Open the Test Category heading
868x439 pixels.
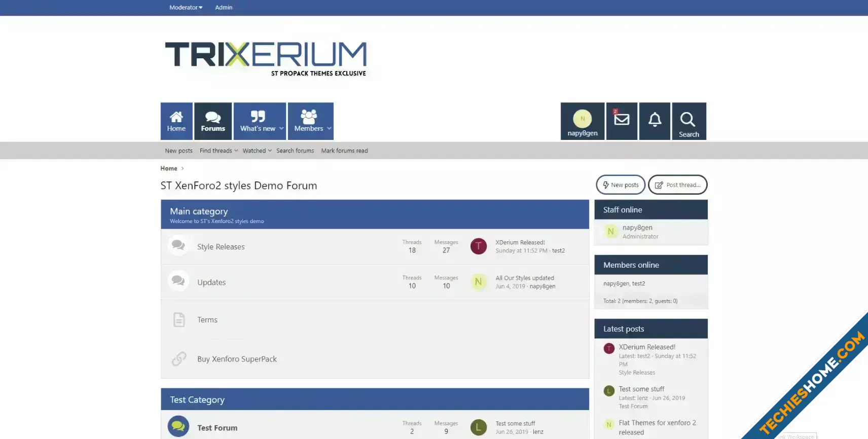pos(197,399)
